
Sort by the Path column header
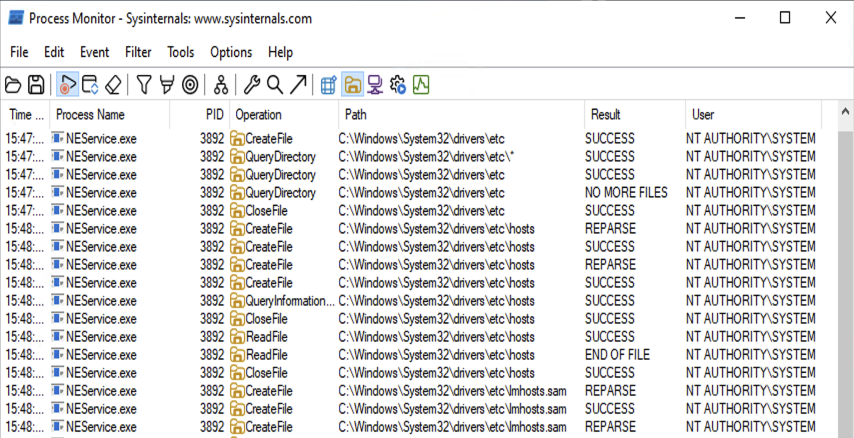pos(462,114)
